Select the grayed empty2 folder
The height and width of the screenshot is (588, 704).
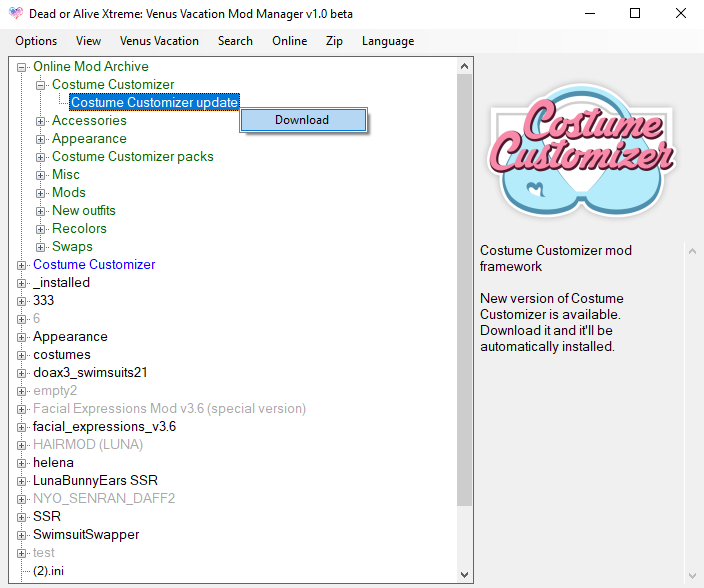click(x=55, y=391)
